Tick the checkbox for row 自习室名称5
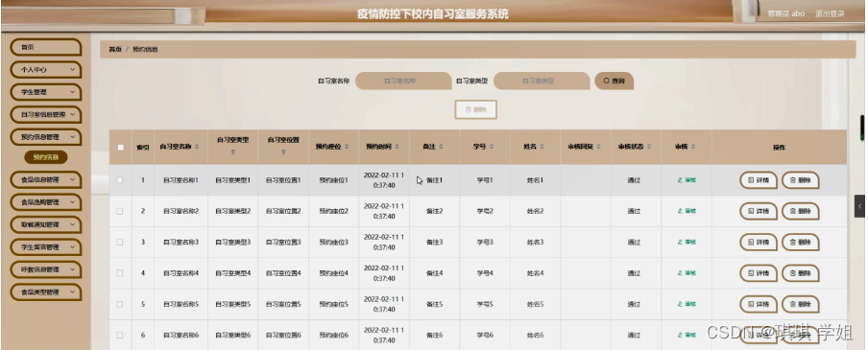 pyautogui.click(x=120, y=304)
